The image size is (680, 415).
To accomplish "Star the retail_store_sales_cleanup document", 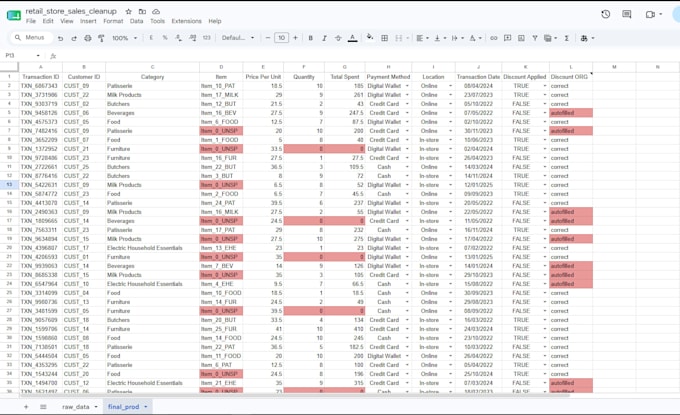I will tap(128, 12).
